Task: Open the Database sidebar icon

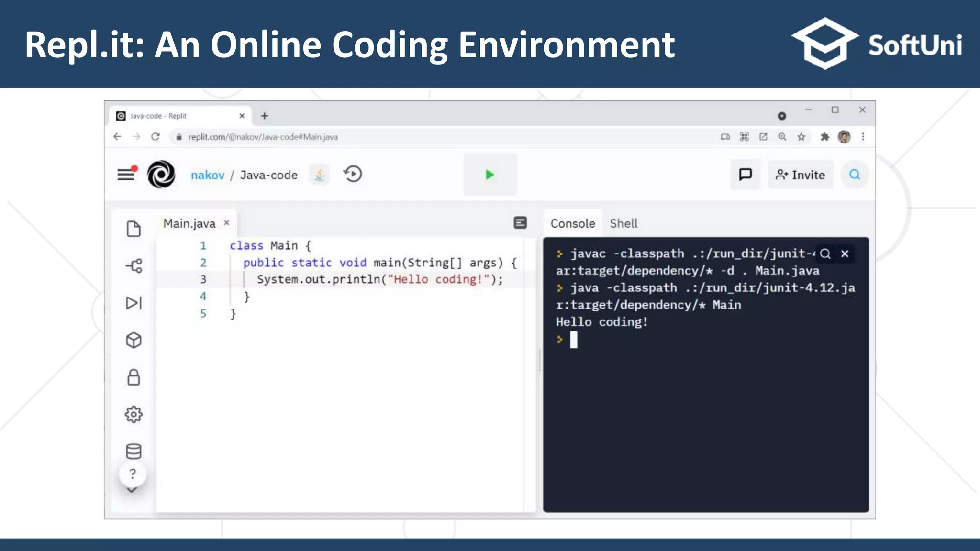Action: 134,451
